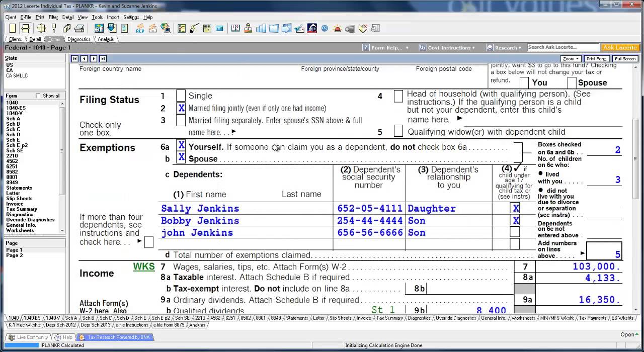Click the person toolbar icon

tap(248, 28)
